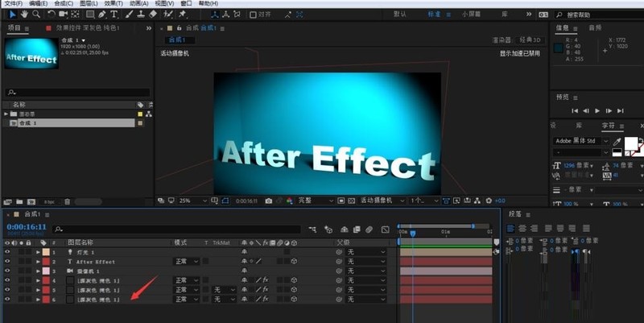Open the 效果(T) menu
This screenshot has height=323, width=644.
114,3
